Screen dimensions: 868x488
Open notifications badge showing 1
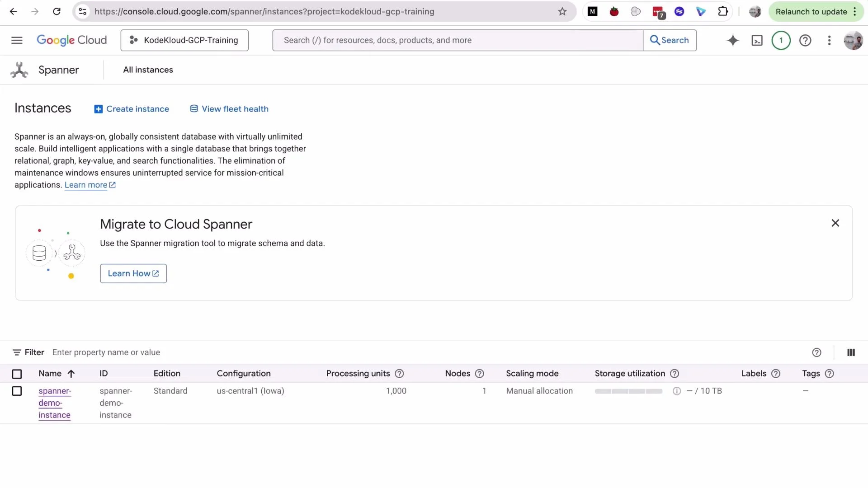[x=781, y=40]
